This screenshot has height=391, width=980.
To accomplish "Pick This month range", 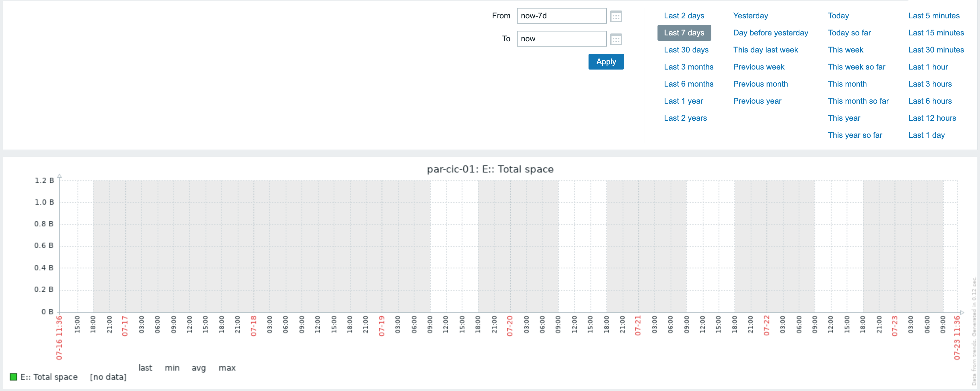I will 847,84.
